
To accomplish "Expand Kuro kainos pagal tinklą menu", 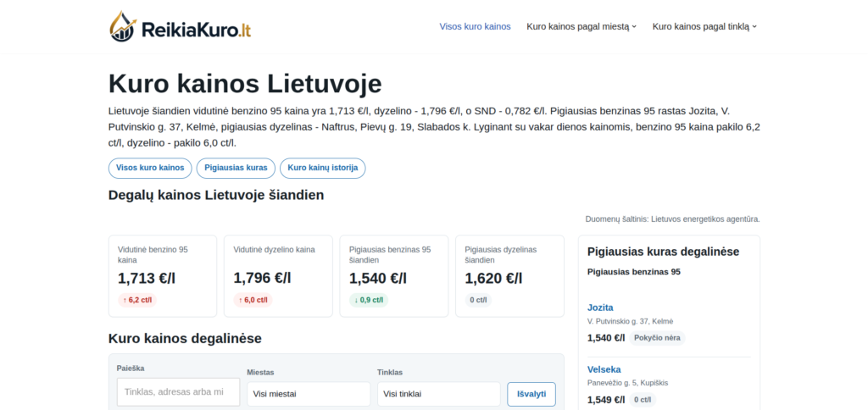I will point(704,26).
